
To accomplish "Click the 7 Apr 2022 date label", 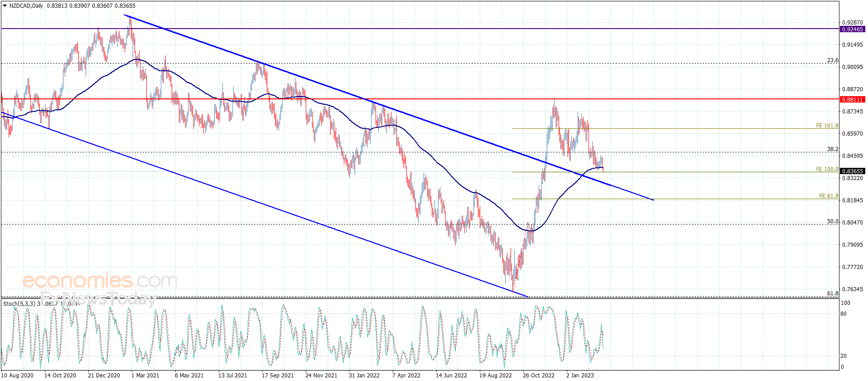I will (406, 376).
